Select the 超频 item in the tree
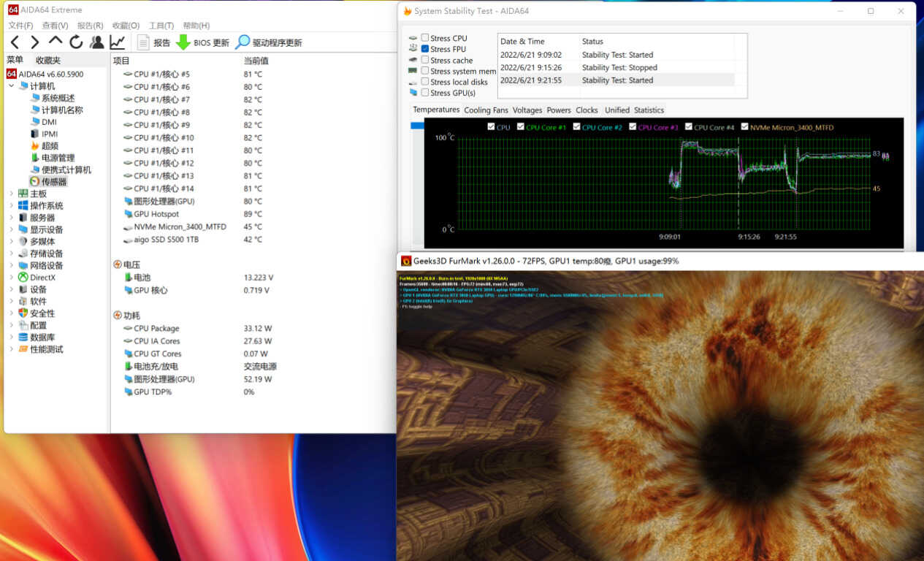Screen dimensions: 924x561 coord(49,146)
